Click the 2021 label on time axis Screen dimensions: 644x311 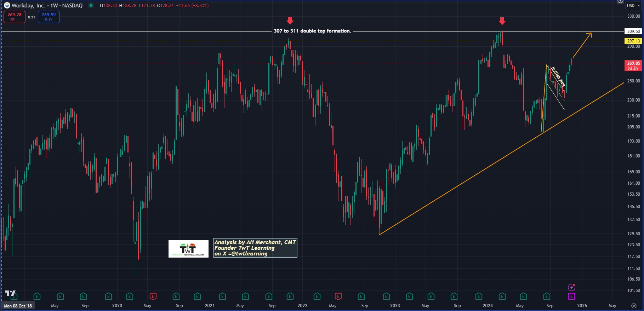coord(210,306)
